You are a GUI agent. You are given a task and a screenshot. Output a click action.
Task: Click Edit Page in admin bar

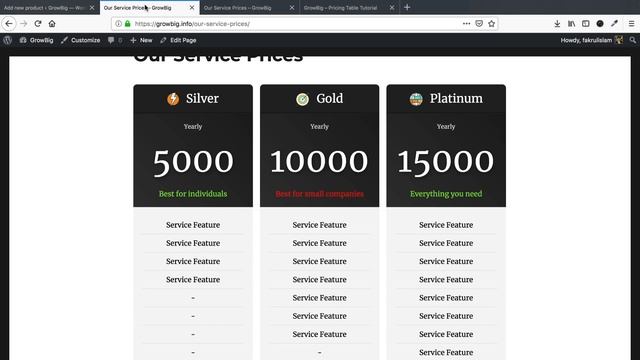pyautogui.click(x=178, y=40)
